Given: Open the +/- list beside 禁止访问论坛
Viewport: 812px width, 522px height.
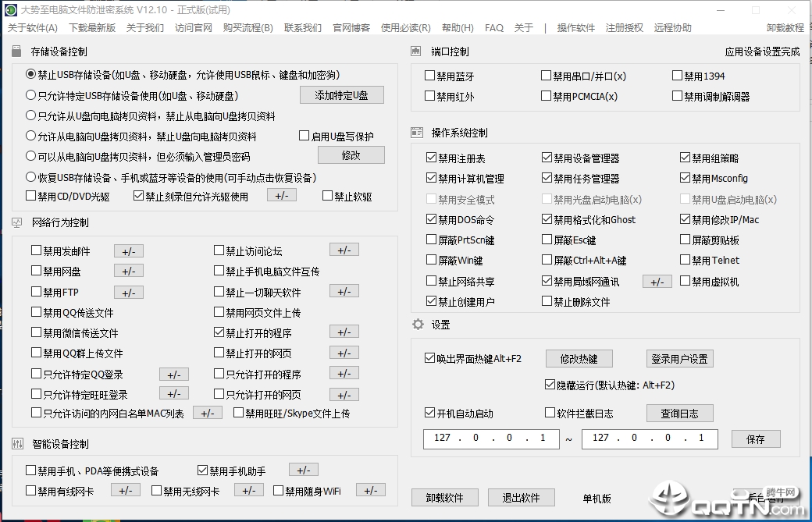Looking at the screenshot, I should coord(344,250).
